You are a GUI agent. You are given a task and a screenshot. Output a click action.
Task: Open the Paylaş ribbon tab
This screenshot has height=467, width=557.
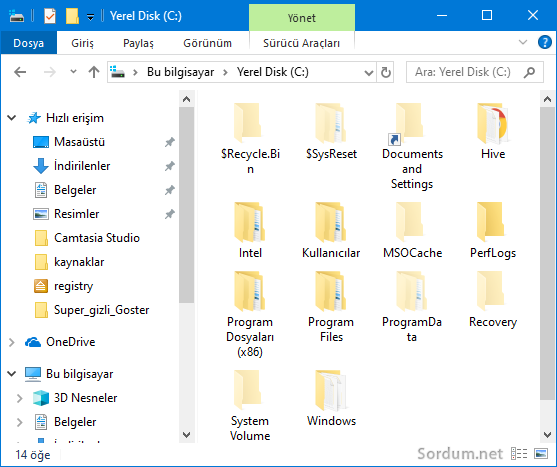coord(138,43)
